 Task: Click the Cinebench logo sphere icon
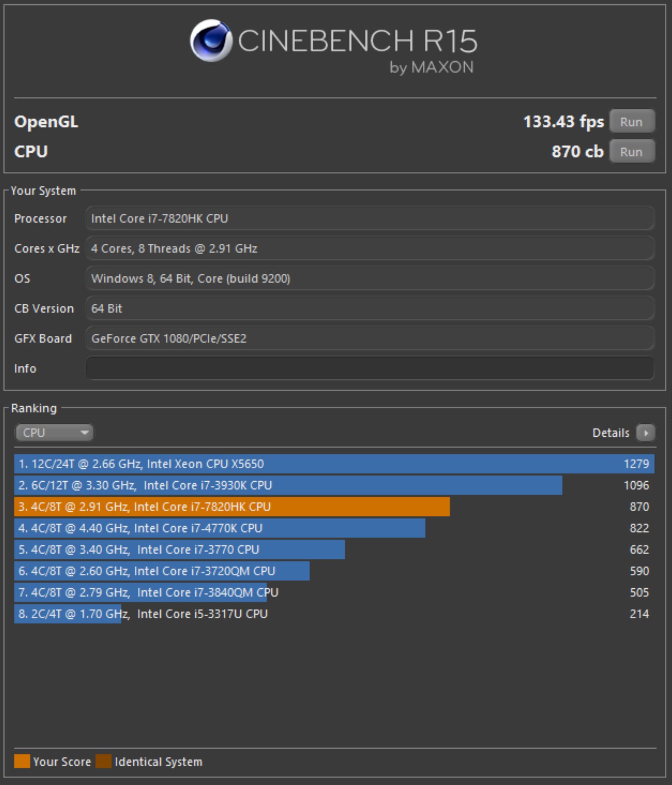click(x=211, y=41)
